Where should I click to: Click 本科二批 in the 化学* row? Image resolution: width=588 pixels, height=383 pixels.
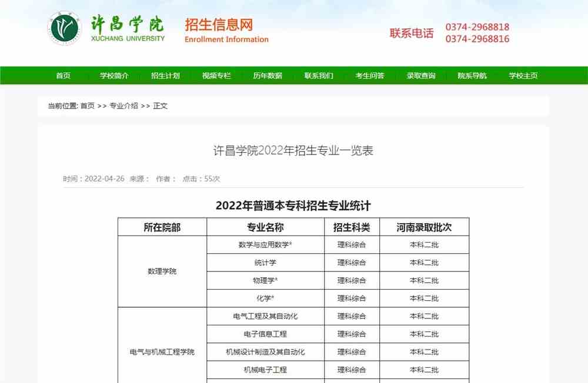(424, 298)
